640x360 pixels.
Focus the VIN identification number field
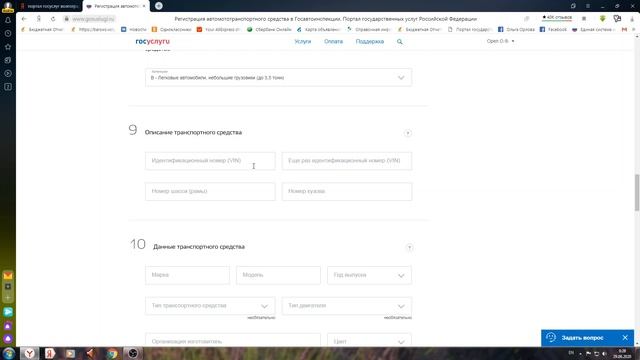point(210,161)
